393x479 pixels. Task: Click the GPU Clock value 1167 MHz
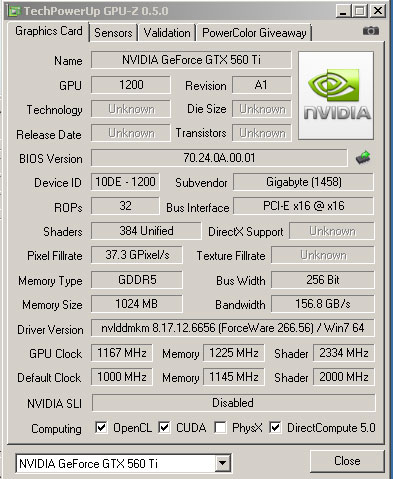pyautogui.click(x=122, y=353)
